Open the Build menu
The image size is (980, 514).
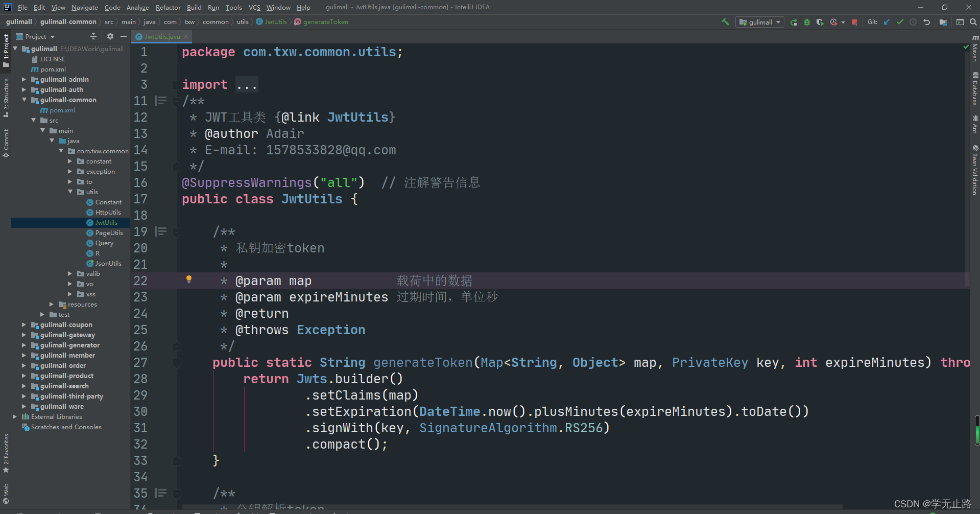[194, 7]
